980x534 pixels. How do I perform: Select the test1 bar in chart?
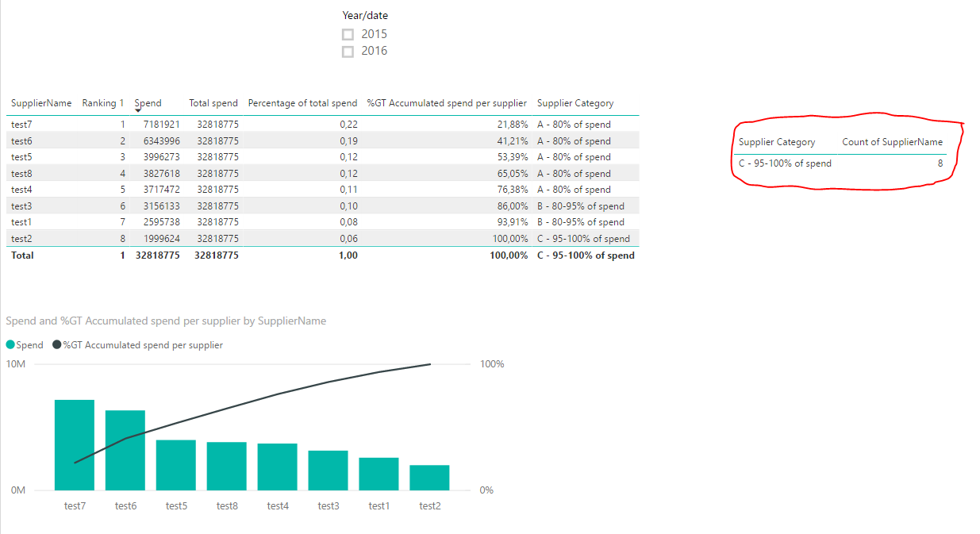[x=379, y=474]
